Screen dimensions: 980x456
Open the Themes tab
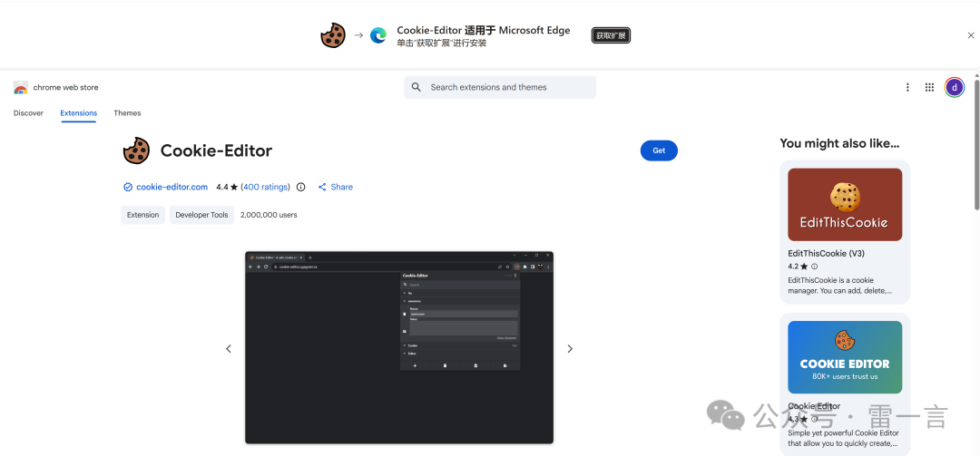click(128, 113)
